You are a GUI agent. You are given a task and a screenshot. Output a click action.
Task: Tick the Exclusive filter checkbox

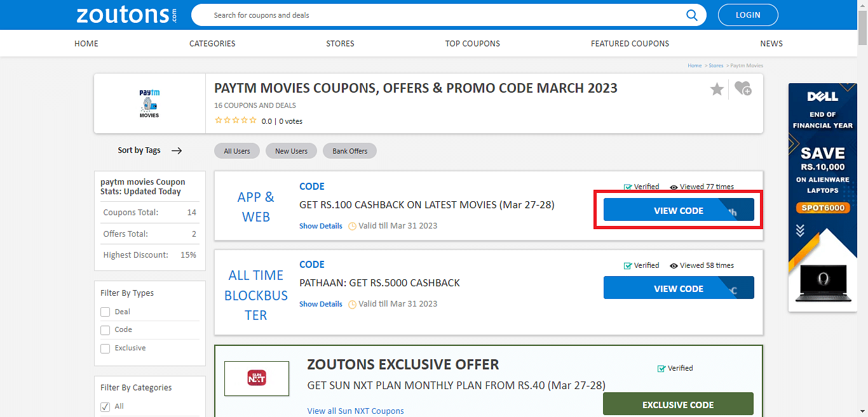pyautogui.click(x=105, y=348)
